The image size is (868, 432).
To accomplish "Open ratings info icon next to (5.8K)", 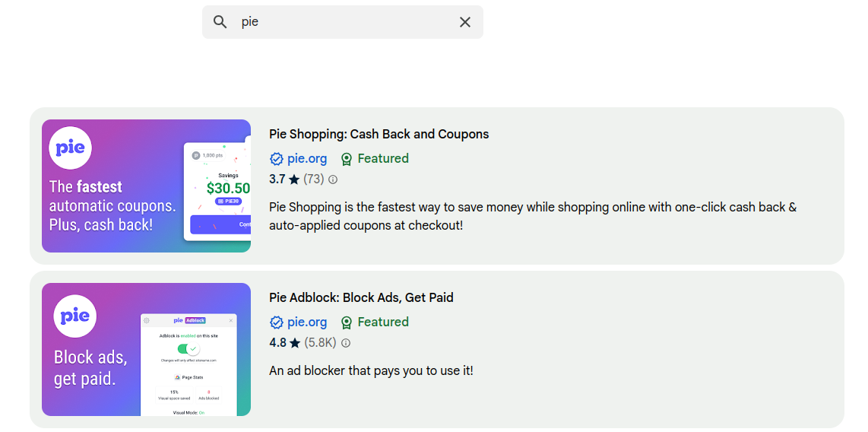I will (x=346, y=343).
